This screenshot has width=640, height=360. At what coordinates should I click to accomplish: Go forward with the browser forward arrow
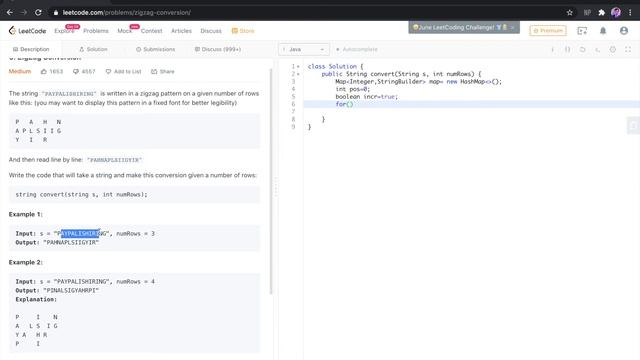click(x=24, y=13)
